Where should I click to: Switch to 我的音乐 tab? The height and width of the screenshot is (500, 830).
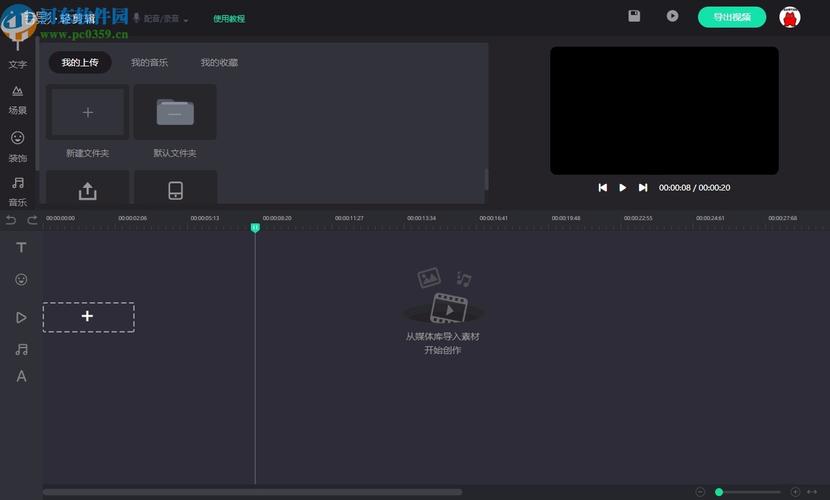[x=149, y=62]
